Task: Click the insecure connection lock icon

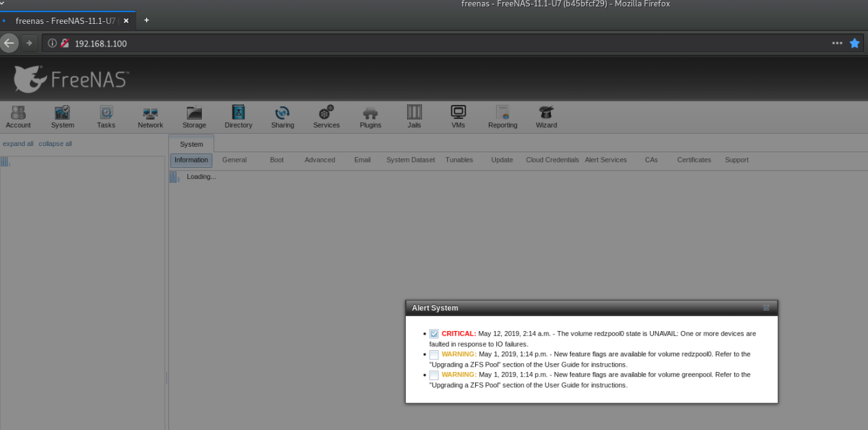Action: click(x=65, y=43)
